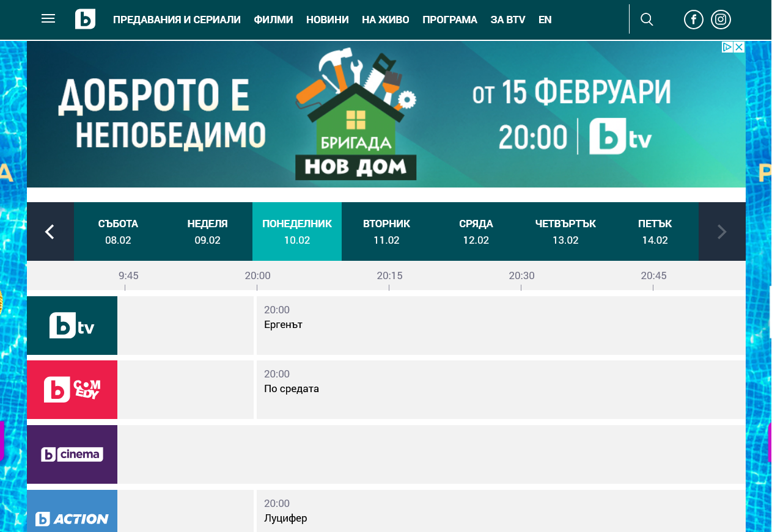The height and width of the screenshot is (532, 772).
Task: Select the bTV Comedy channel logo
Action: [x=72, y=390]
